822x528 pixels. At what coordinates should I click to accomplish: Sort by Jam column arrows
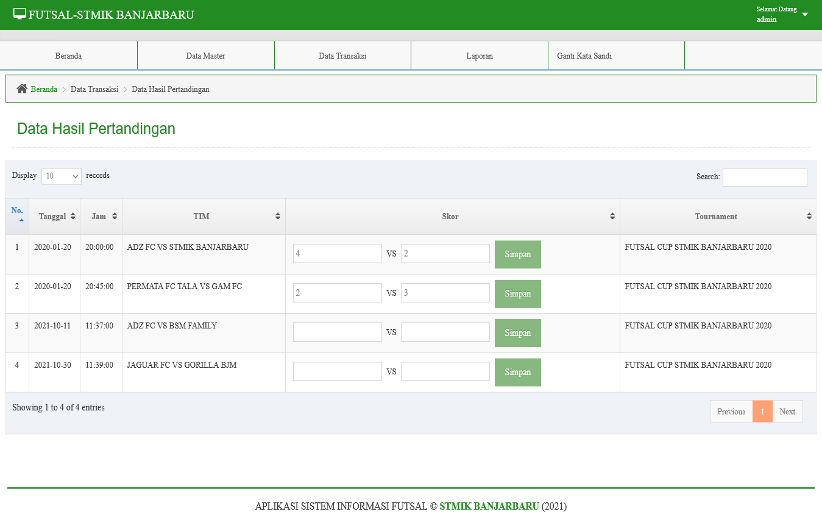click(x=114, y=216)
